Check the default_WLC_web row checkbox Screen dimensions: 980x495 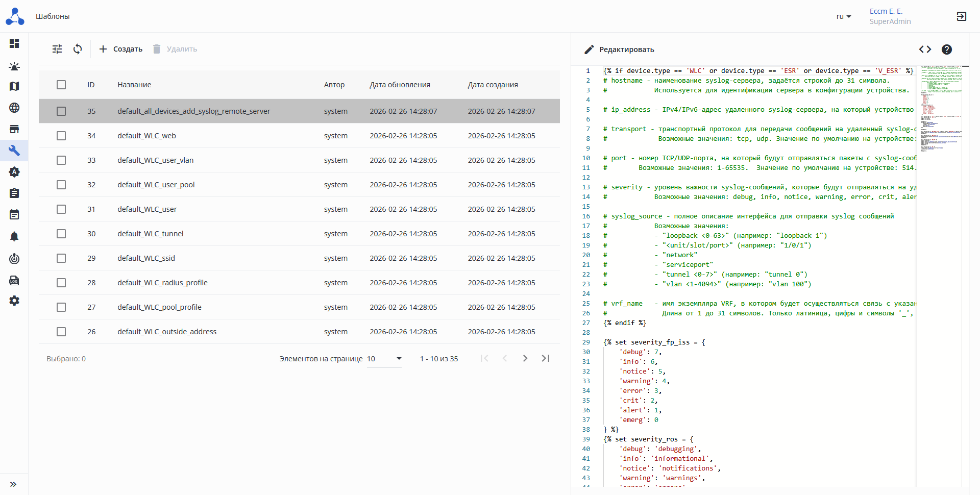[61, 136]
